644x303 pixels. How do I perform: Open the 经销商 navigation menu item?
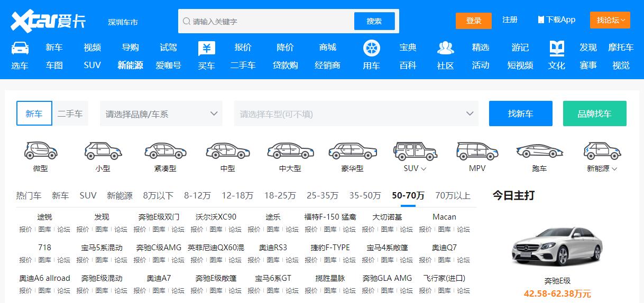click(328, 65)
